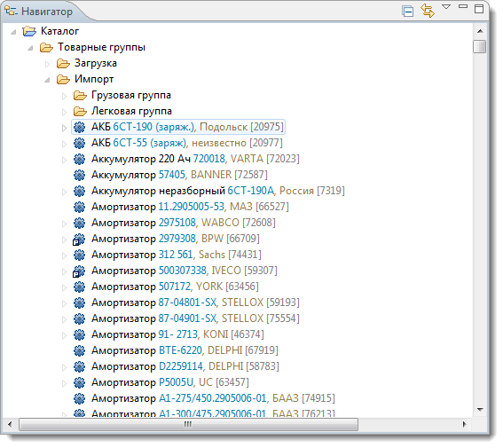Viewport: 503px width, 448px height.
Task: Click gear icon of Аккумулятор неразборный
Action: (x=79, y=191)
